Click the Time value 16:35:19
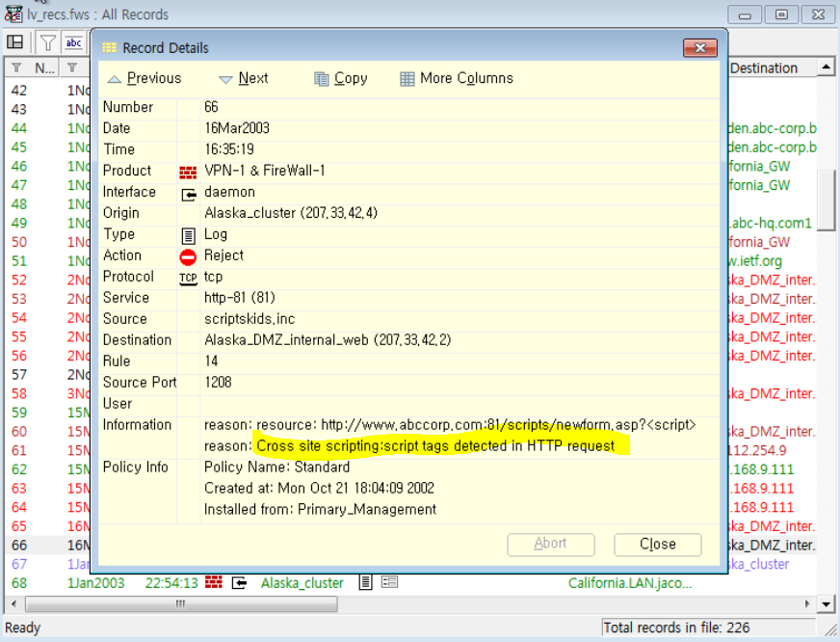This screenshot has height=642, width=840. click(x=228, y=149)
